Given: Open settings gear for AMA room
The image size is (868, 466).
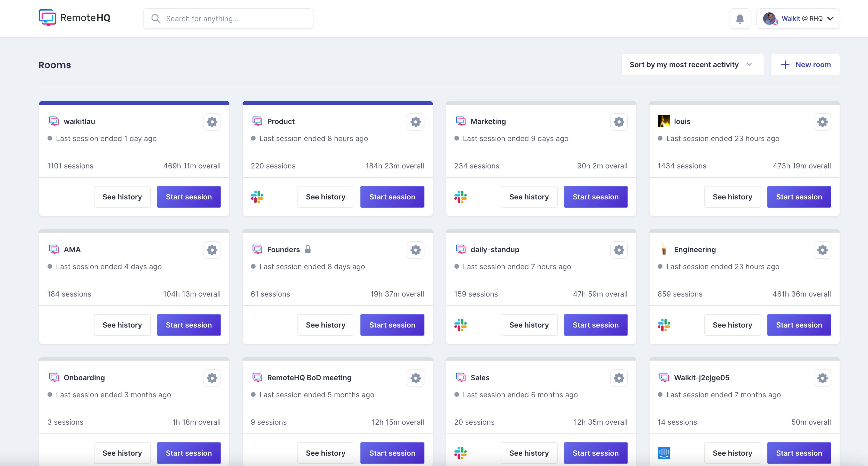Looking at the screenshot, I should coord(212,250).
